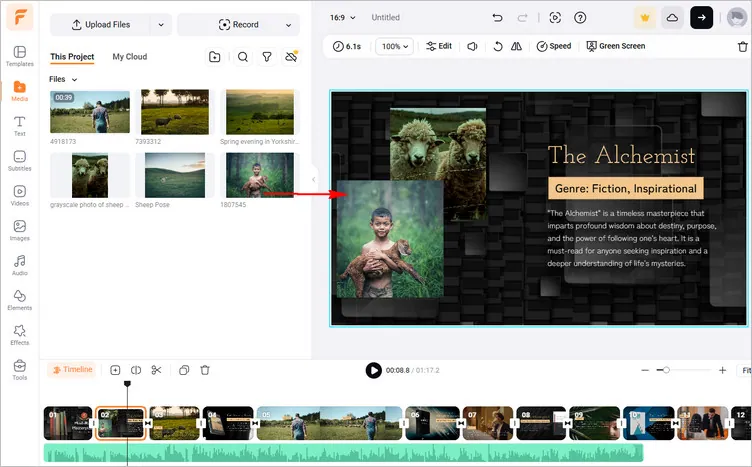The height and width of the screenshot is (467, 752).
Task: Click the FlexClip logo icon
Action: [20, 17]
